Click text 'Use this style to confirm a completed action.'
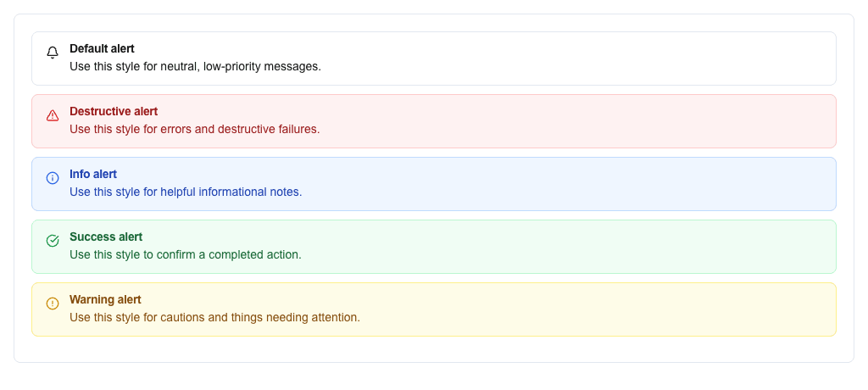The height and width of the screenshot is (390, 868). (x=186, y=255)
